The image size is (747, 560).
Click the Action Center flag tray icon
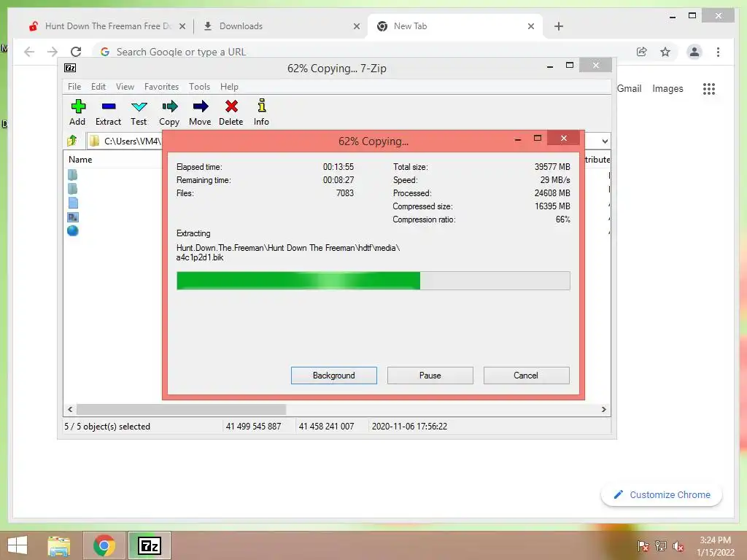(x=643, y=545)
